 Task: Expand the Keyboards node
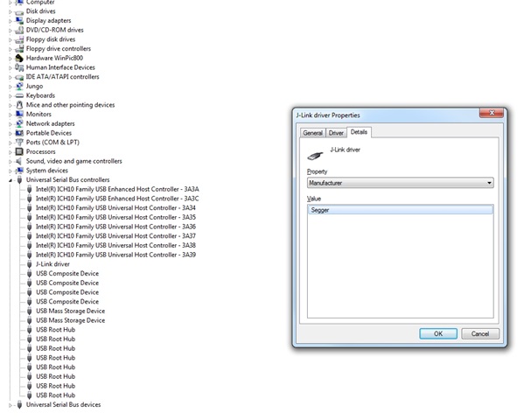(x=10, y=96)
